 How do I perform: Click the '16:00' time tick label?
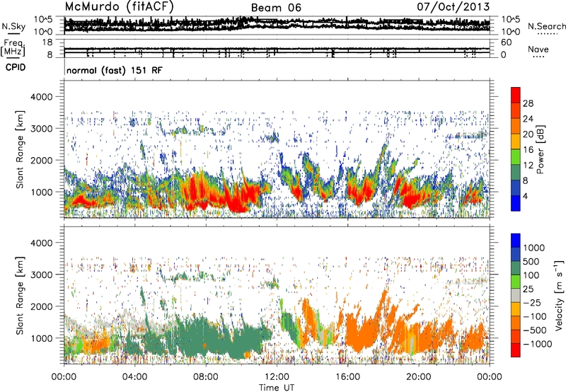click(347, 377)
